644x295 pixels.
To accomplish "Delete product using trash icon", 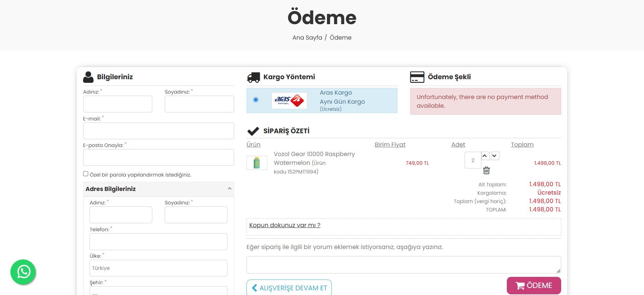I will coord(486,170).
